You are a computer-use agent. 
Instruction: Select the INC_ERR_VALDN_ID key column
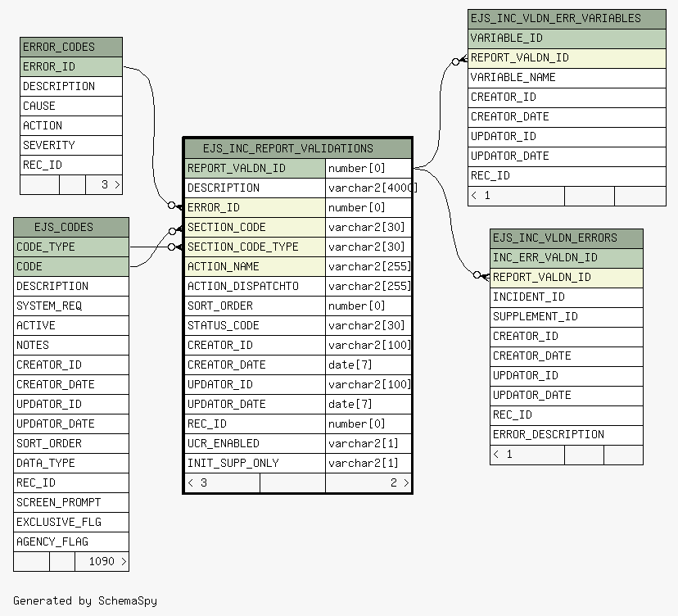tap(567, 258)
